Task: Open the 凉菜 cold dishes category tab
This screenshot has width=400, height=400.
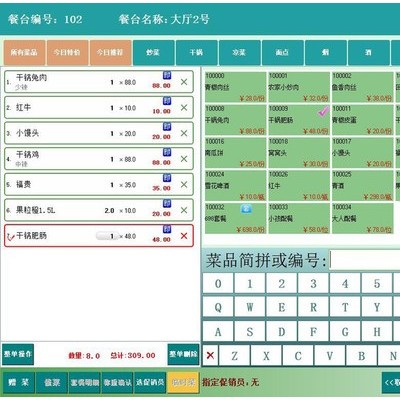Action: [x=239, y=52]
